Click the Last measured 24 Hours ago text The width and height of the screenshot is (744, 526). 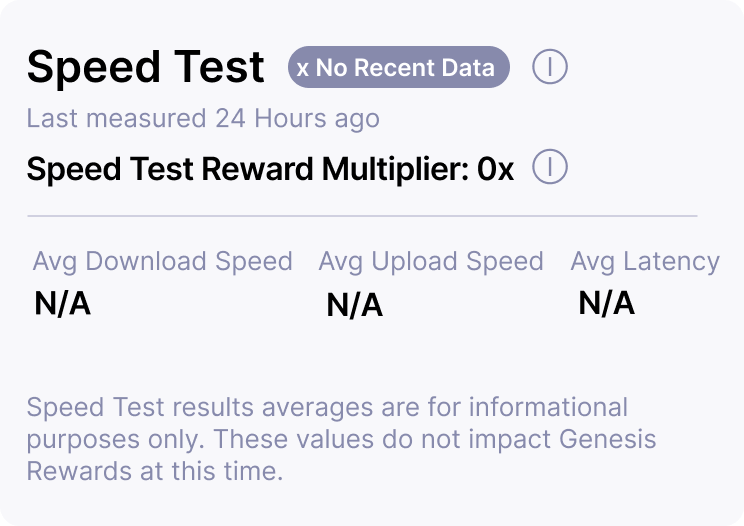pyautogui.click(x=203, y=118)
